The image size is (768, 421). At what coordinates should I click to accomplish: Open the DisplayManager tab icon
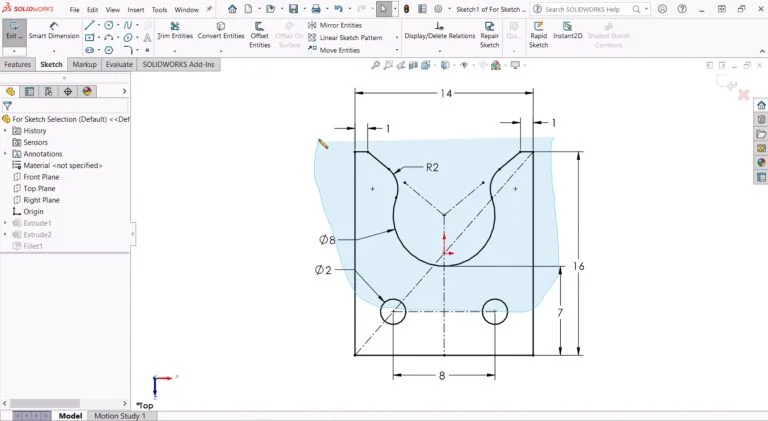coord(87,91)
